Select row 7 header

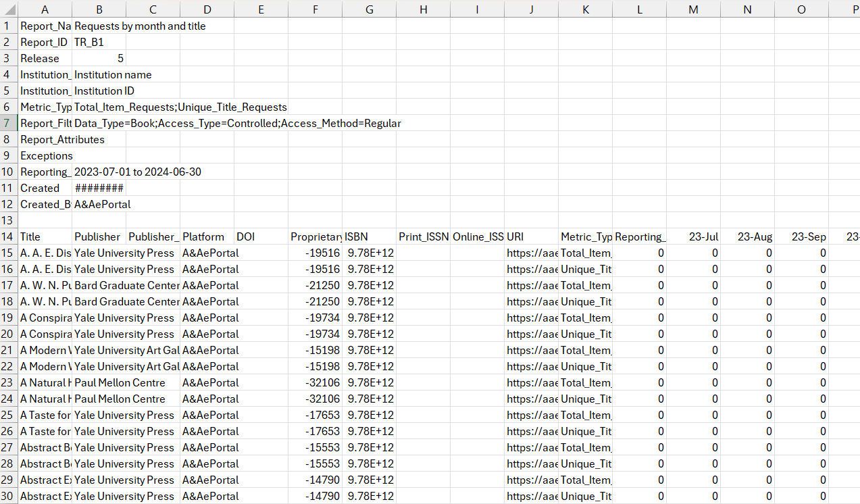point(9,123)
